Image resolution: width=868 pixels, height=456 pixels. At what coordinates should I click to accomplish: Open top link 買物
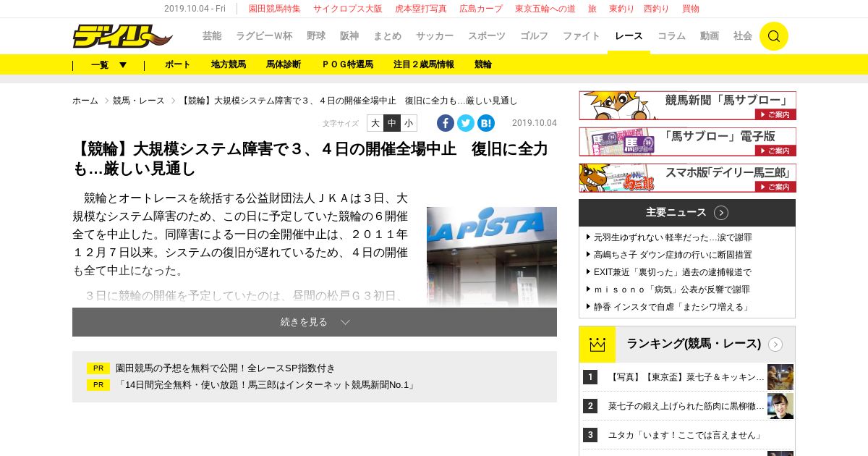[x=691, y=9]
